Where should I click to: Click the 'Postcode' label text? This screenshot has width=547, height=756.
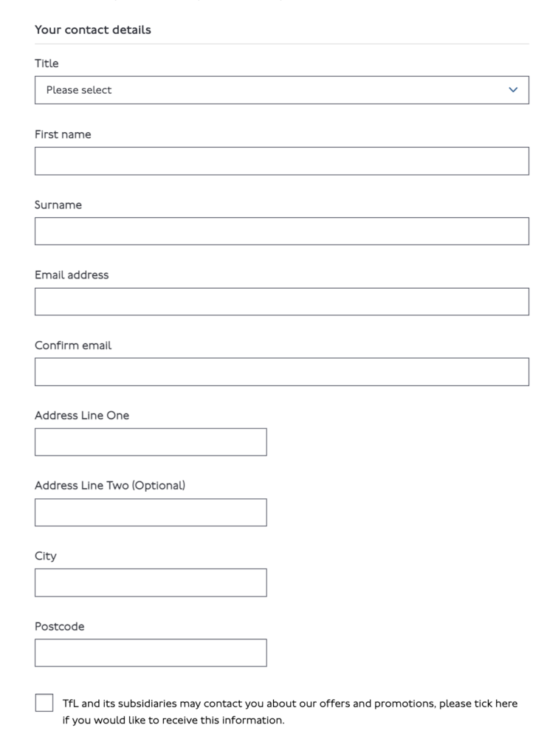(x=60, y=626)
